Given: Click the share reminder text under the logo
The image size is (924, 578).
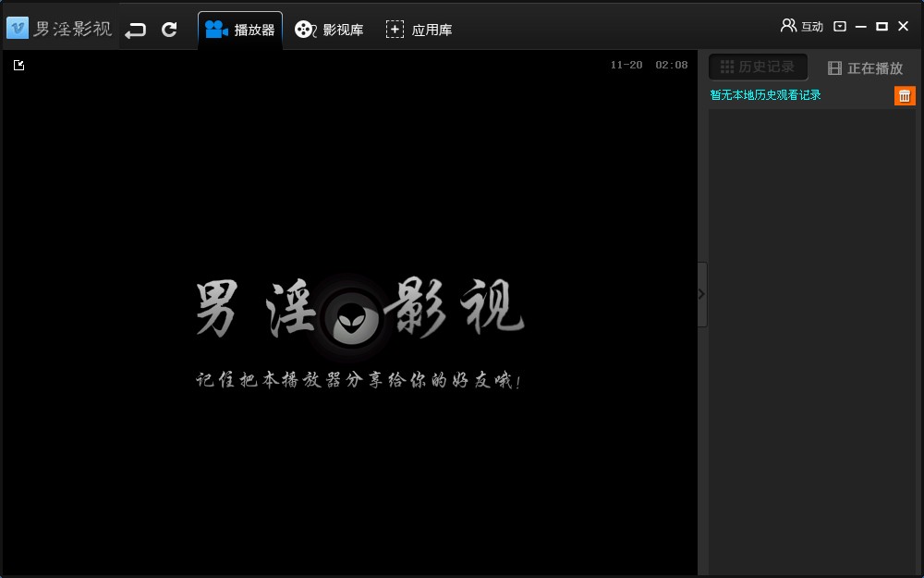Looking at the screenshot, I should [x=359, y=381].
